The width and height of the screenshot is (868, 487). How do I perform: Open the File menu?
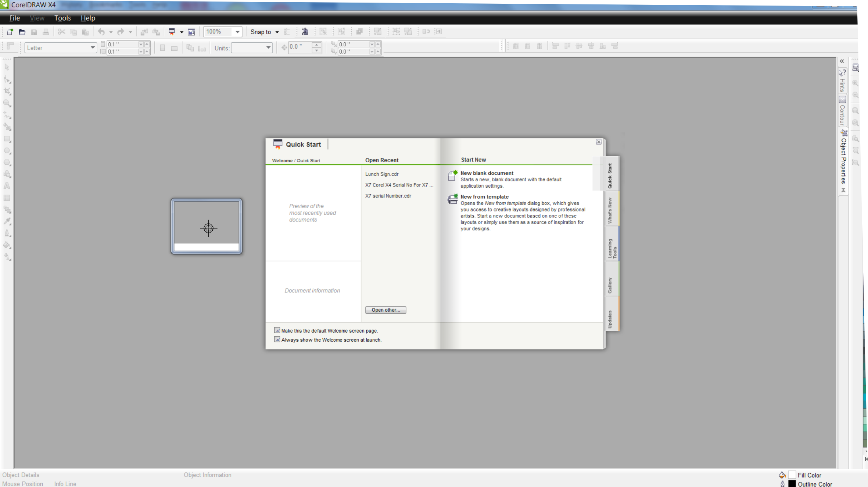click(14, 18)
